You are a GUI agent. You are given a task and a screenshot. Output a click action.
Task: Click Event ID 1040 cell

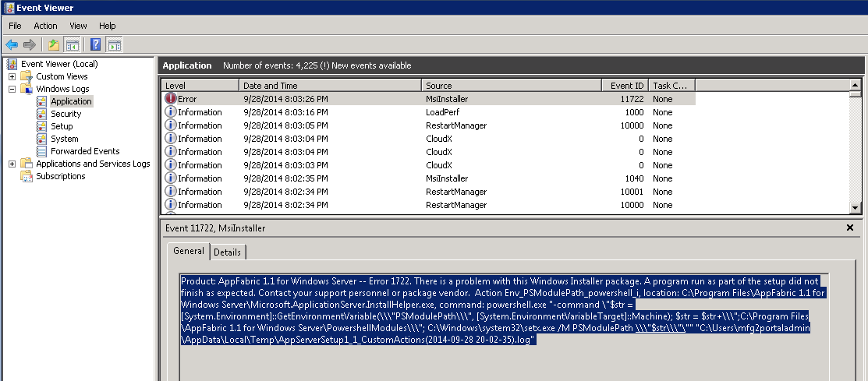(x=634, y=178)
